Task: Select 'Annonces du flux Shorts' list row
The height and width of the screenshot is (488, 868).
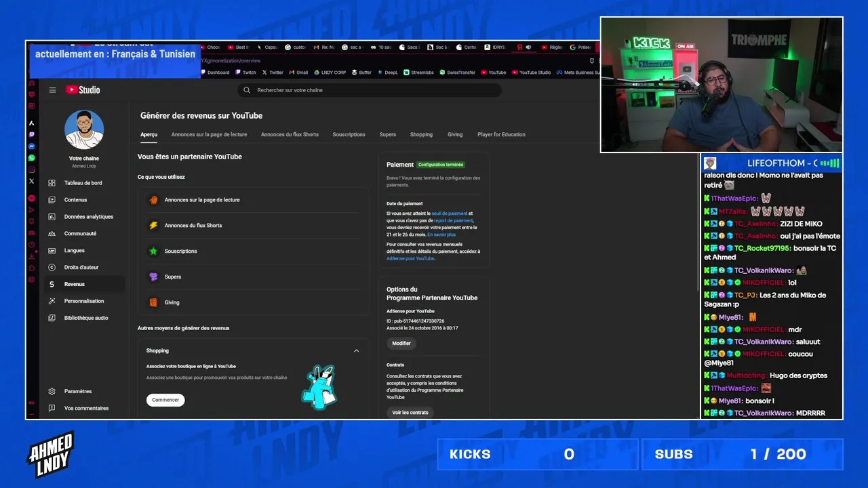Action: point(253,226)
